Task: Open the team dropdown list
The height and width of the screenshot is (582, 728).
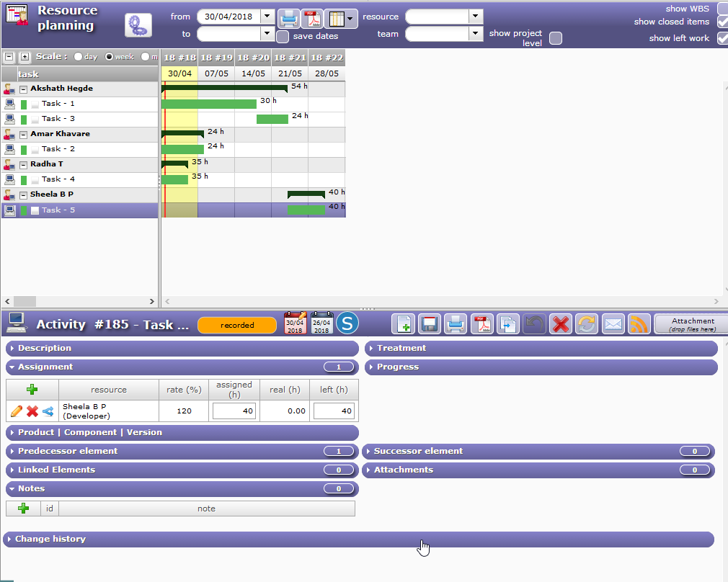Action: click(475, 34)
